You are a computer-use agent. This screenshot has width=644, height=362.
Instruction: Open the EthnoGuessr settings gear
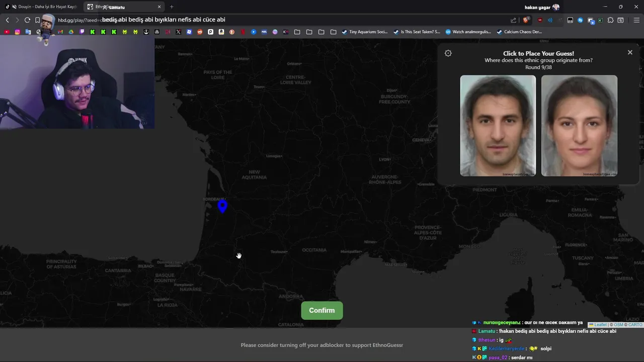click(x=448, y=53)
